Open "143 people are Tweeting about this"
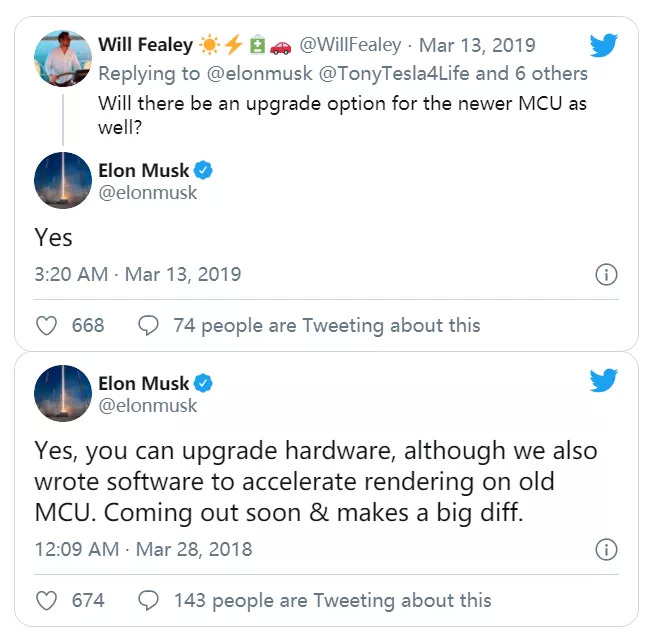 [x=332, y=600]
